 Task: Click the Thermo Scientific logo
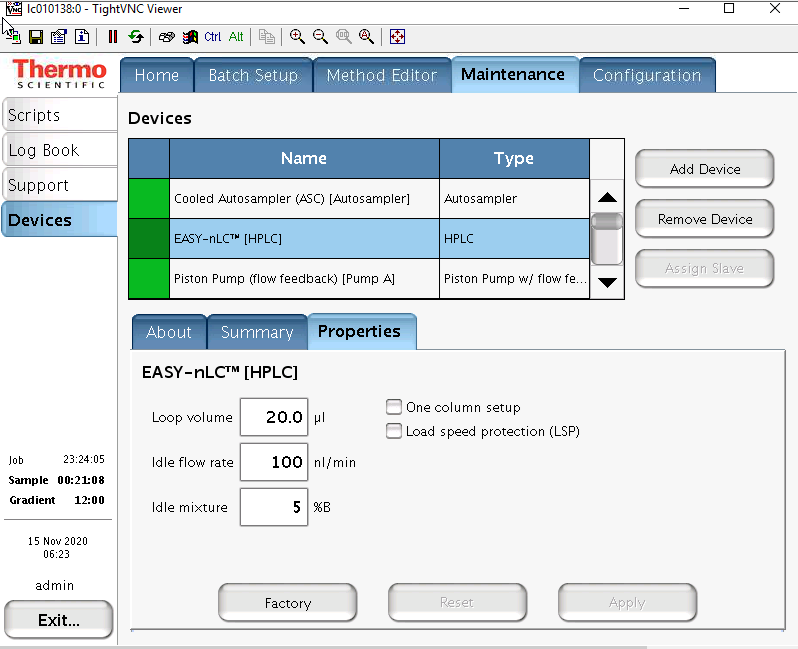click(60, 74)
